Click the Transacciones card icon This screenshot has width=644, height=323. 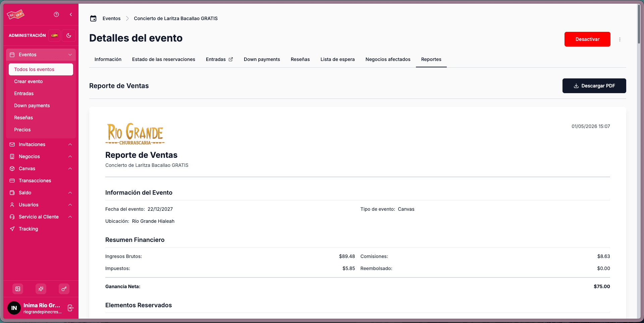12,181
